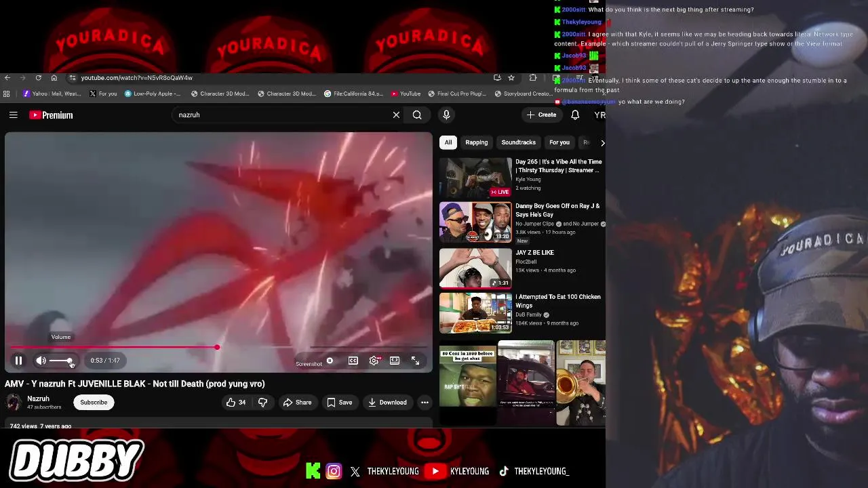The width and height of the screenshot is (868, 488).
Task: Open the browser extensions puzzle icon
Action: 533,78
